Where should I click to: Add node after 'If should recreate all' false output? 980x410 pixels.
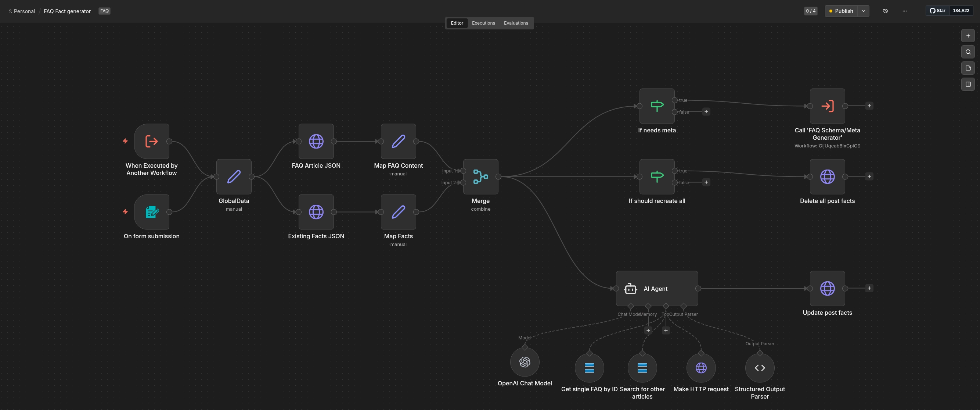tap(706, 182)
